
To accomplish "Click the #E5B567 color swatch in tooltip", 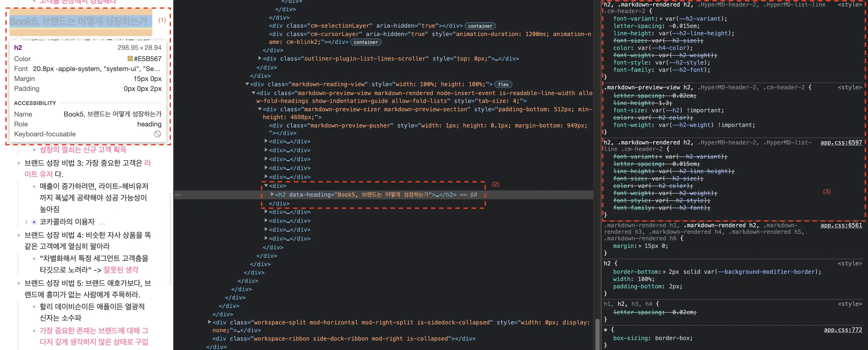I will pyautogui.click(x=130, y=59).
